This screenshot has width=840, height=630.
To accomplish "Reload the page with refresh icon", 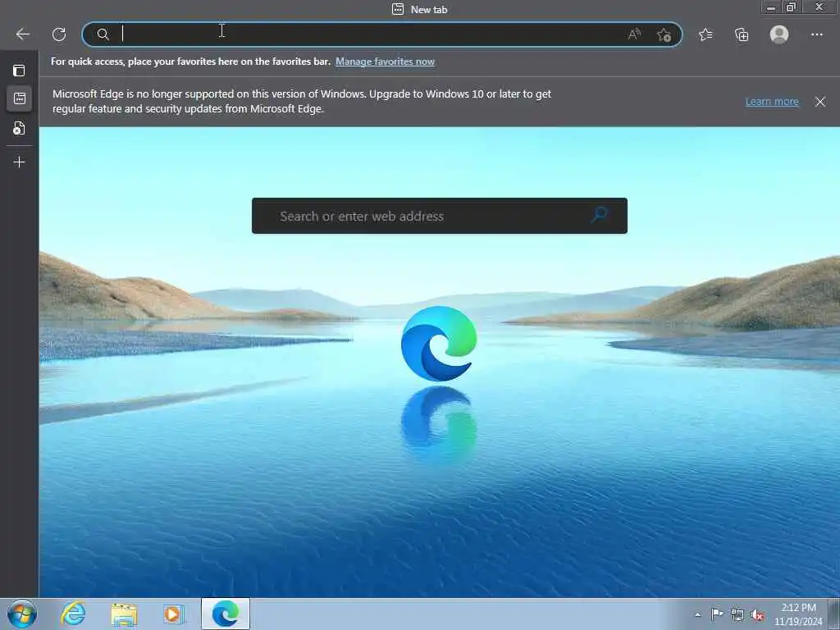I will [x=59, y=34].
